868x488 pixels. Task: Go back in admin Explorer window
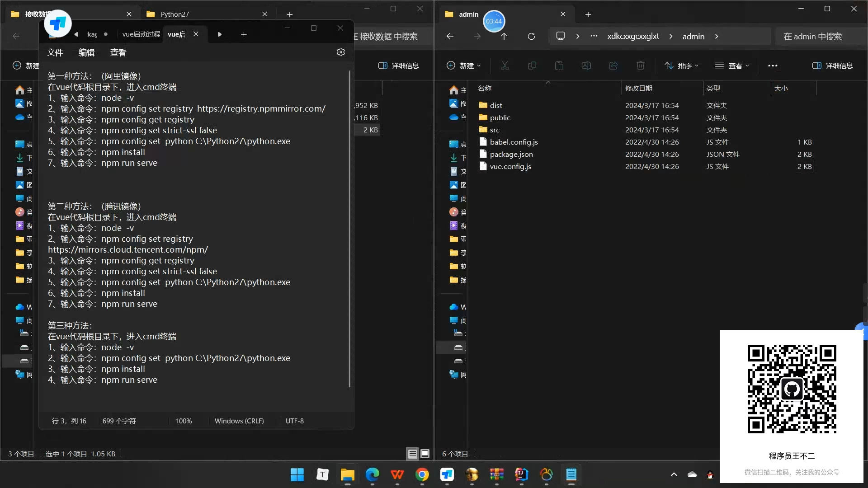point(450,36)
